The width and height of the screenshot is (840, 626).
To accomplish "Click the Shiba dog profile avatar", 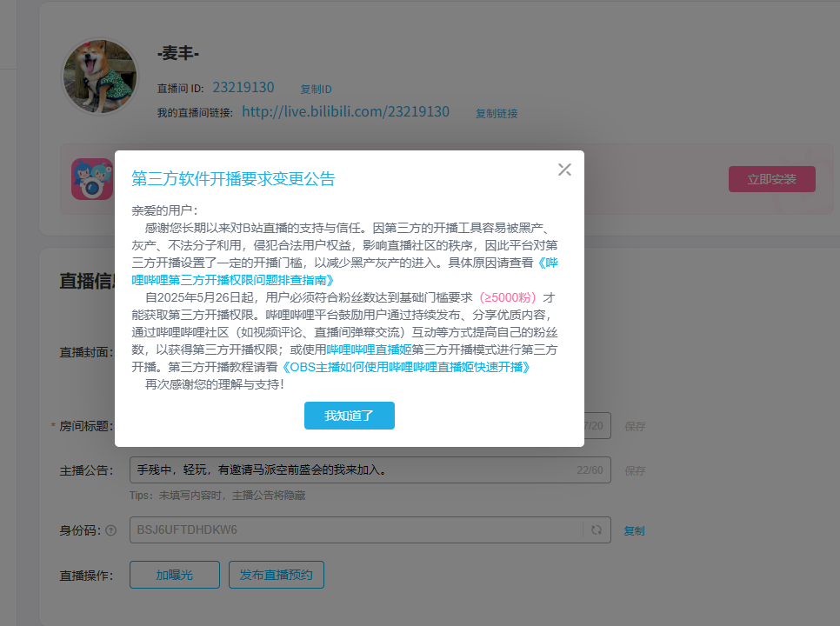I will [100, 76].
